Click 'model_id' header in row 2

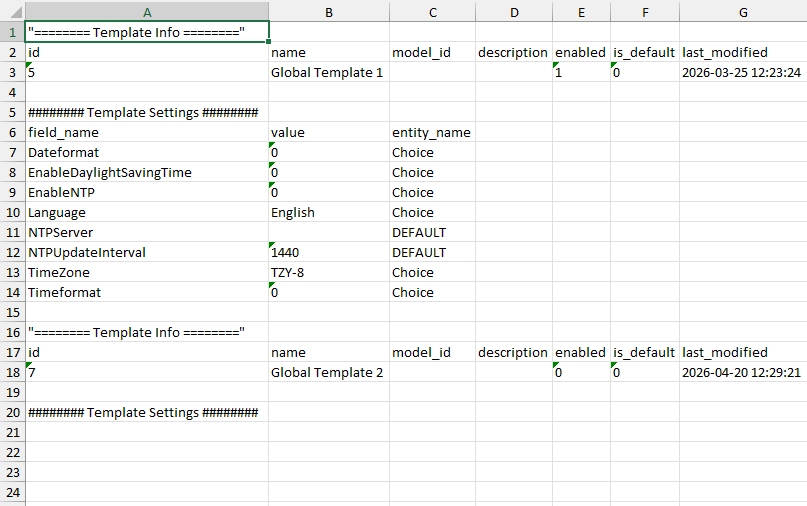(x=432, y=53)
